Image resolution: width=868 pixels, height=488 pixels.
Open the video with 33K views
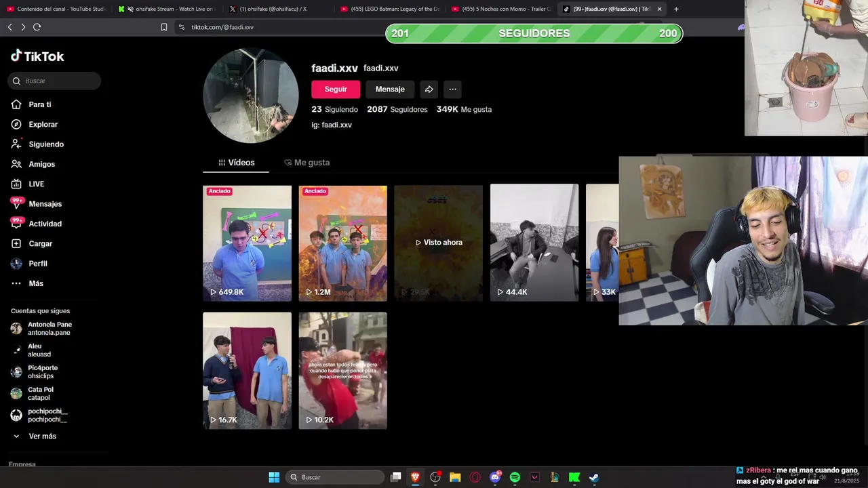tap(602, 243)
